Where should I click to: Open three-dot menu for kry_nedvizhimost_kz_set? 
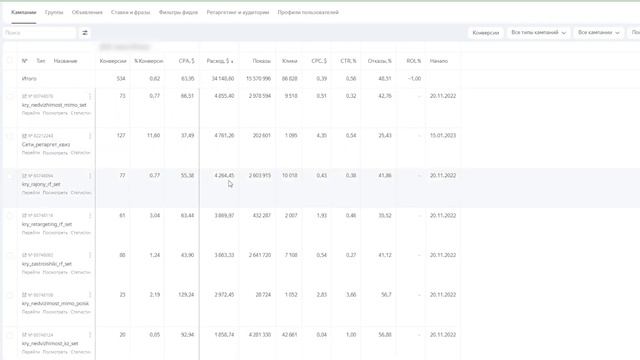(90, 335)
